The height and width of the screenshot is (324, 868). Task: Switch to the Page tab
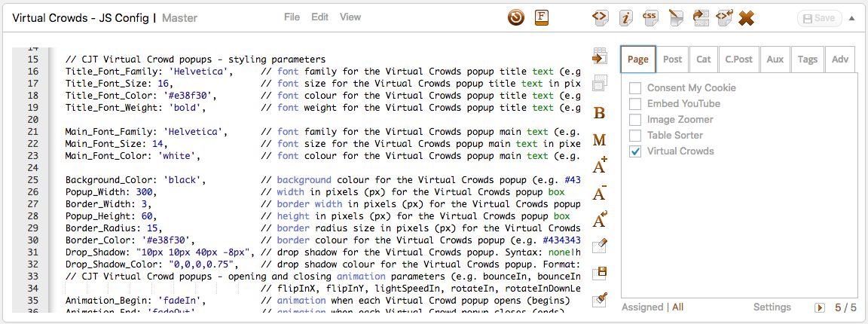click(x=638, y=60)
